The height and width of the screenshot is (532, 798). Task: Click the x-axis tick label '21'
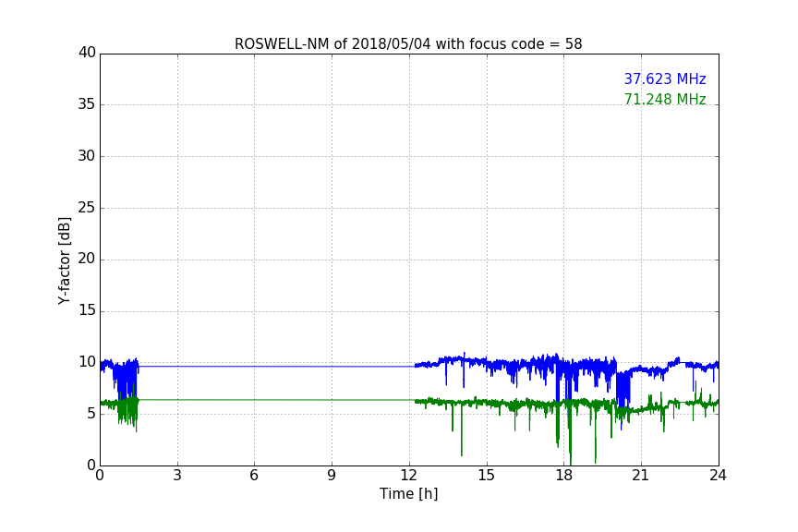[x=641, y=476]
